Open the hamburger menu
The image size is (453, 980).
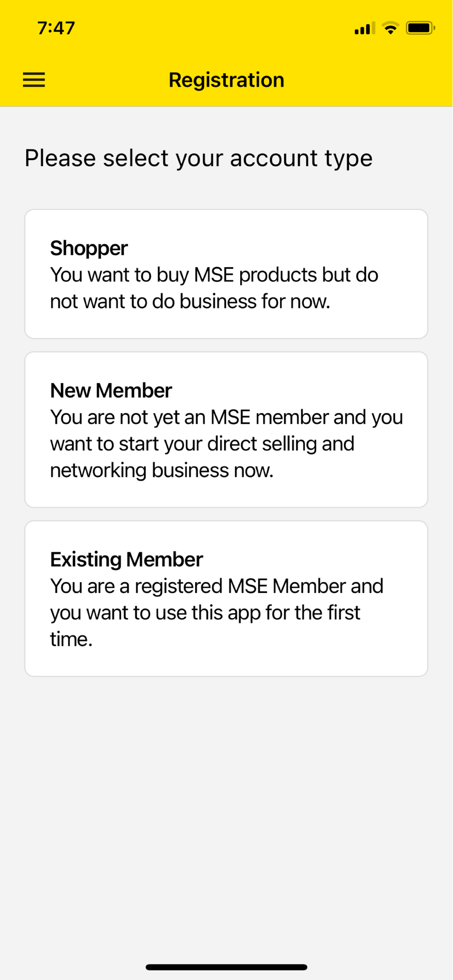click(x=34, y=80)
